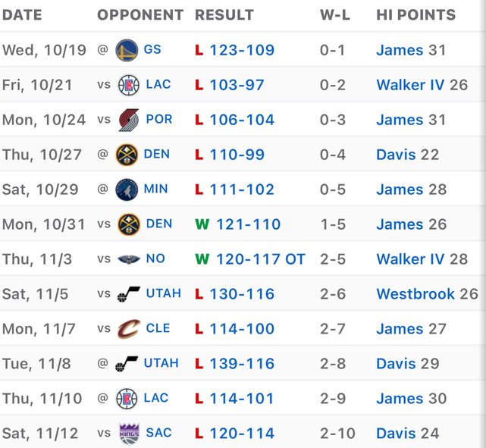Screen dimensions: 486x448
Task: Open the 120-117 OT game result
Action: point(260,259)
